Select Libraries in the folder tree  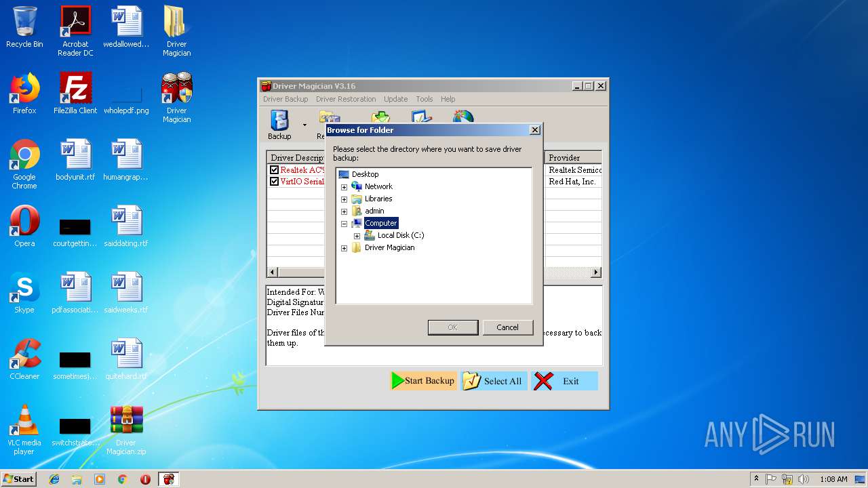pos(378,199)
